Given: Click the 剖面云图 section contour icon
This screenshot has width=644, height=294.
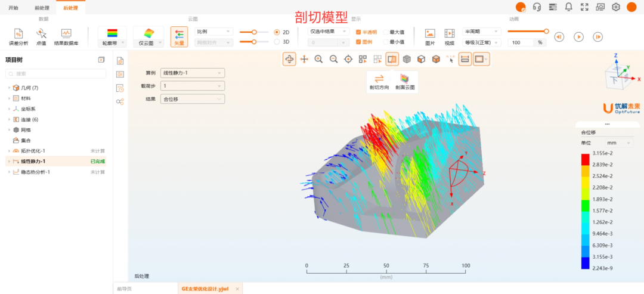Looking at the screenshot, I should [x=405, y=79].
